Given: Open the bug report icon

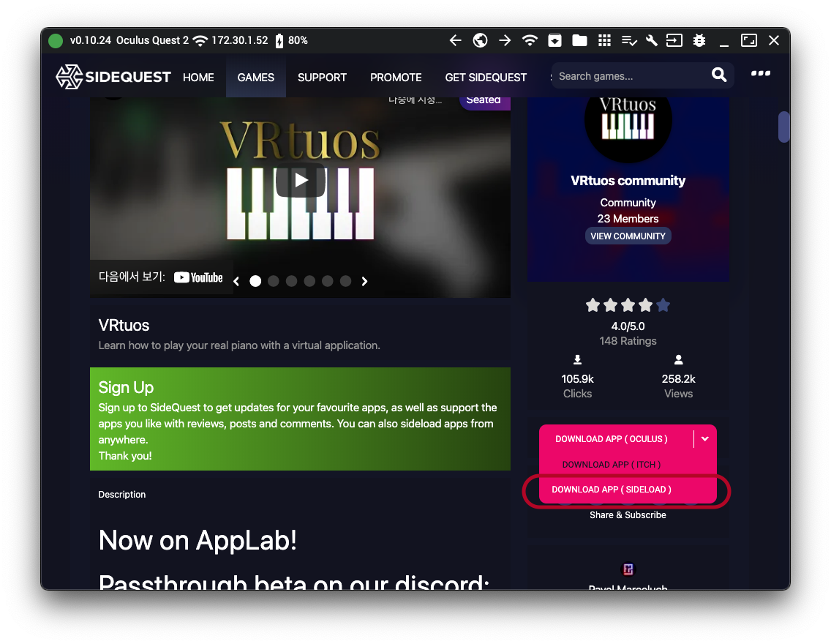Looking at the screenshot, I should tap(699, 41).
